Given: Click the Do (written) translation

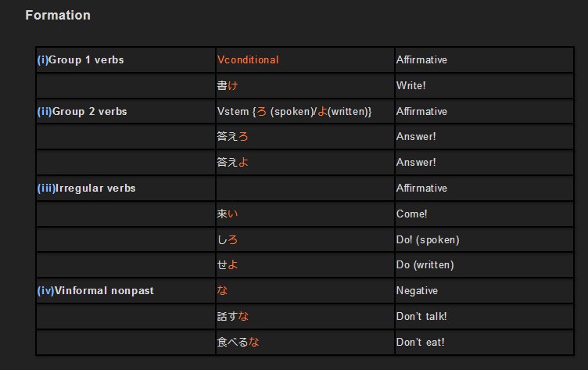Looking at the screenshot, I should point(425,265).
